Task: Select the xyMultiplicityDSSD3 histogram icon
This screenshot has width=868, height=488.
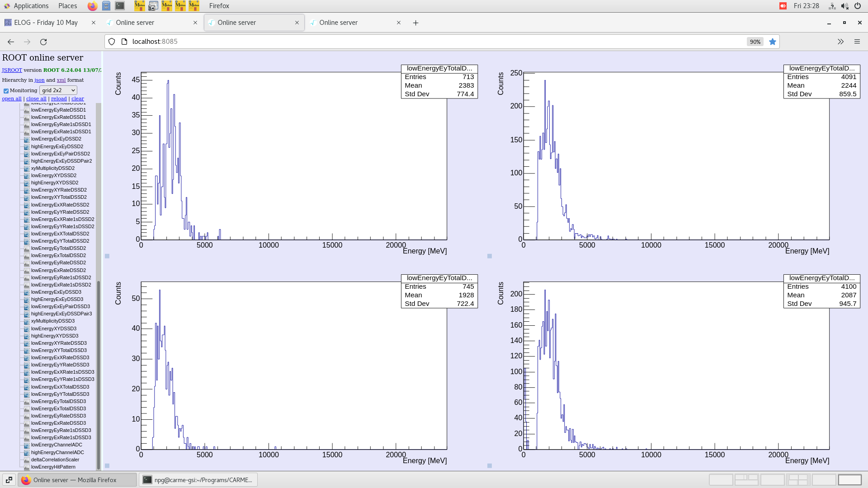Action: [28, 321]
